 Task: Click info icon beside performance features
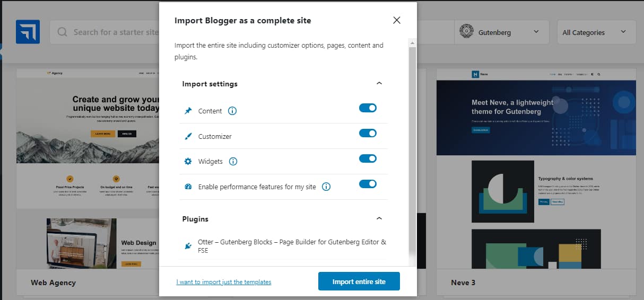point(326,187)
